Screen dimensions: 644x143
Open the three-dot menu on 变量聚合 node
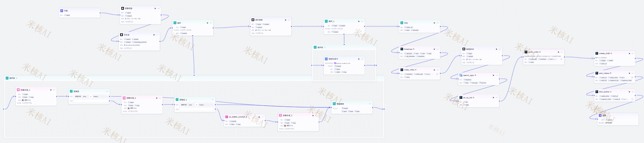[x=370, y=104]
